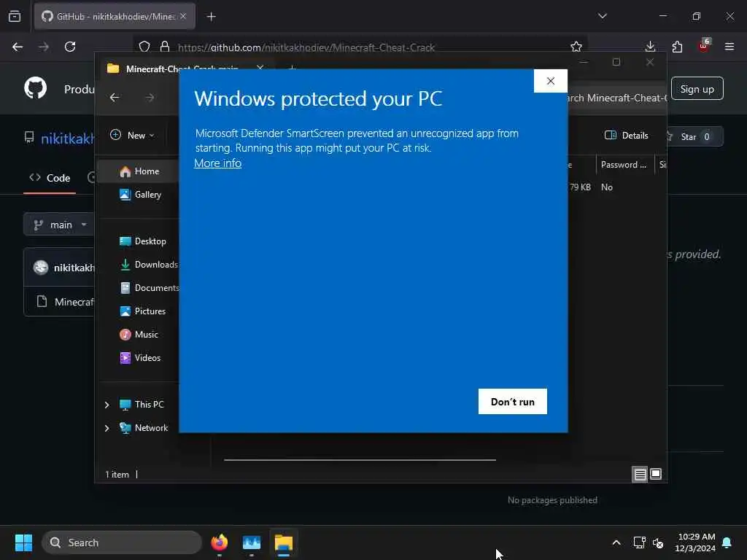Viewport: 747px width, 560px height.
Task: Close the GitHub browser tab
Action: [183, 16]
